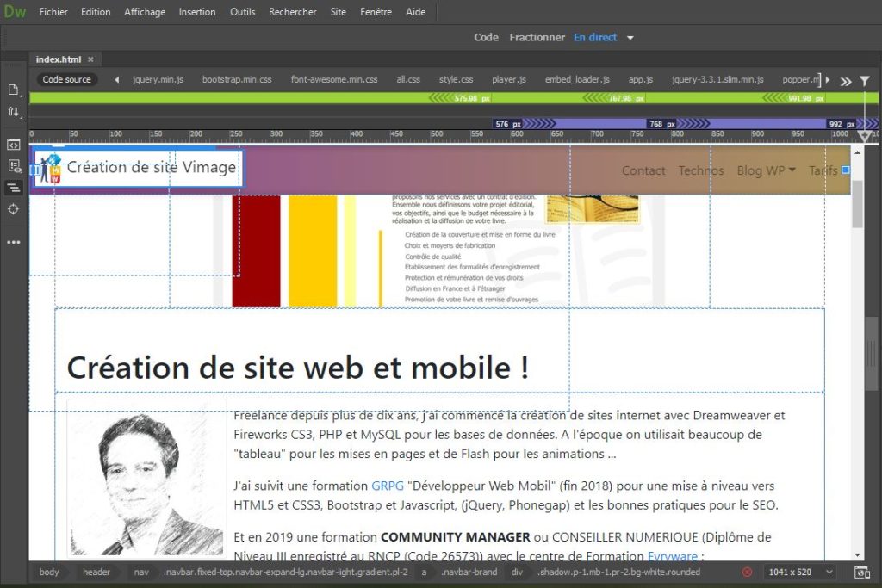This screenshot has width=882, height=588.
Task: Click the red error indicator in status bar
Action: 747,572
